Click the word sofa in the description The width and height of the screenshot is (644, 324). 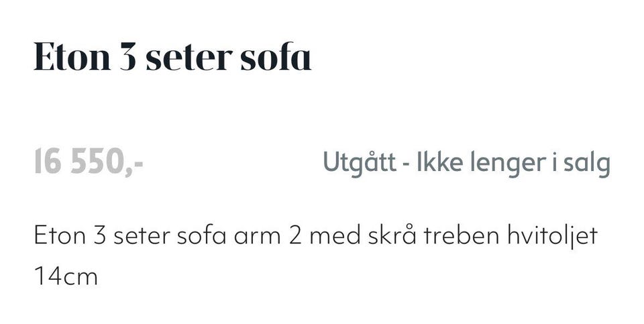[201, 236]
